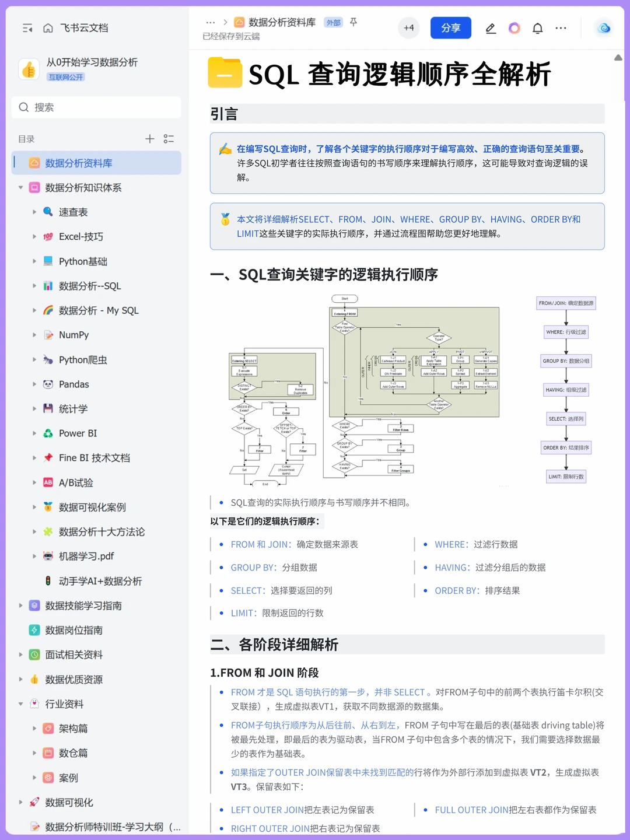The width and height of the screenshot is (630, 840).
Task: Open the colorful AI assistant icon near the bell
Action: tap(514, 27)
